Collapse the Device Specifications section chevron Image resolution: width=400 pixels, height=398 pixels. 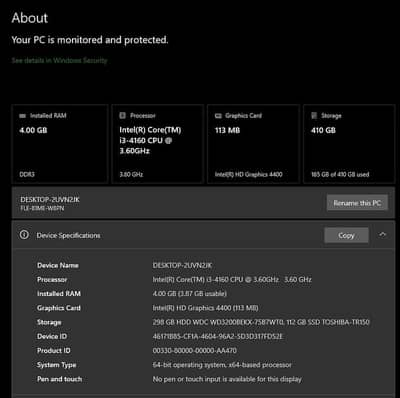click(x=383, y=235)
